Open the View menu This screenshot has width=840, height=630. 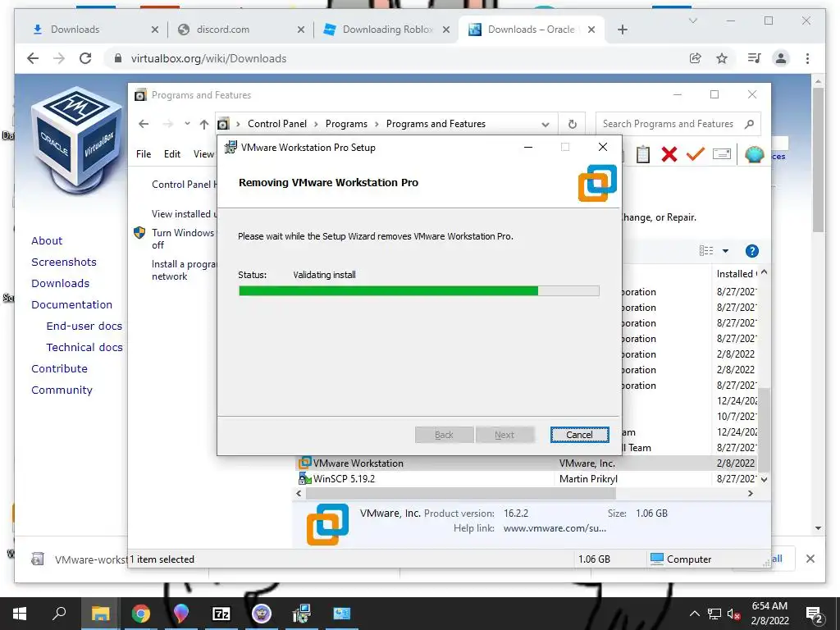coord(203,154)
